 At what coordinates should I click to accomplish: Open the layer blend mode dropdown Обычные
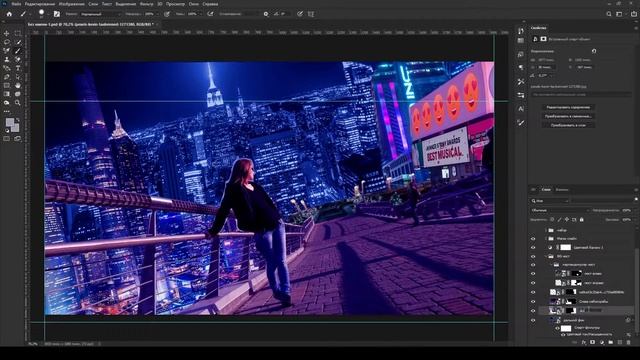pyautogui.click(x=560, y=210)
